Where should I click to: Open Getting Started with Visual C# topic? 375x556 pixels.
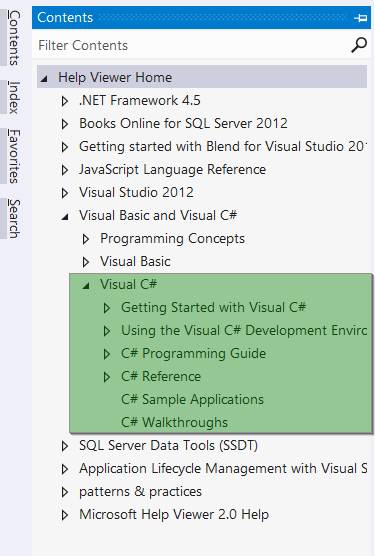(x=213, y=307)
